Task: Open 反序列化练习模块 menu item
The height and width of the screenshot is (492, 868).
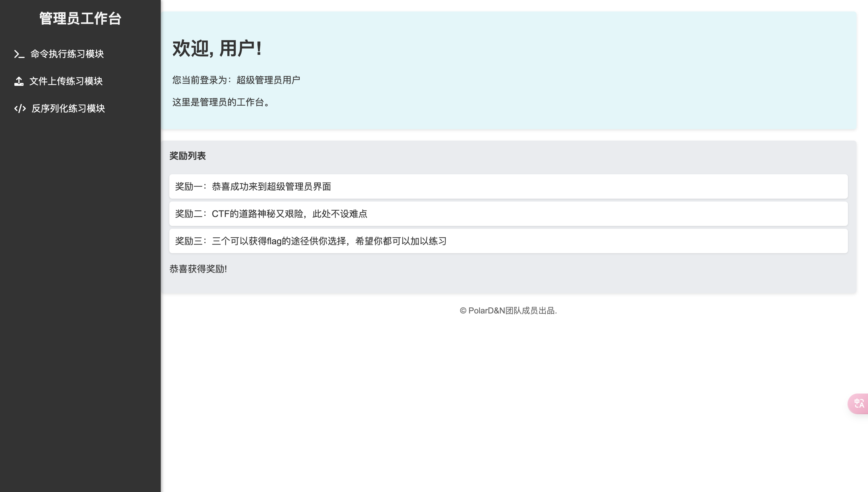Action: [68, 109]
